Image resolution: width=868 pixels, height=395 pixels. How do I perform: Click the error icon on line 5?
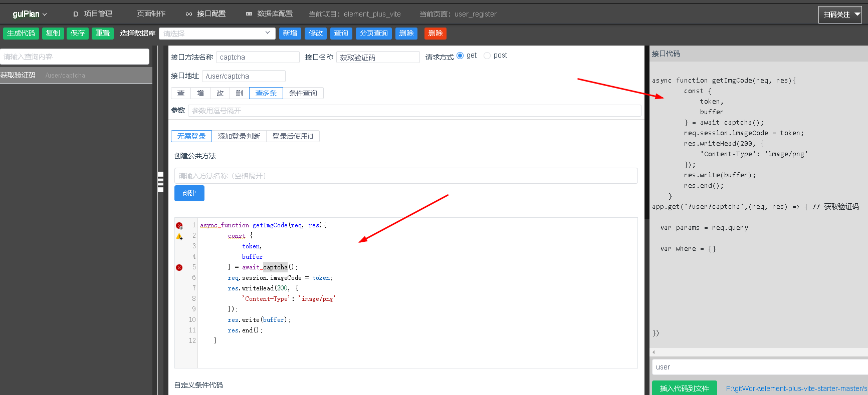[x=179, y=267]
